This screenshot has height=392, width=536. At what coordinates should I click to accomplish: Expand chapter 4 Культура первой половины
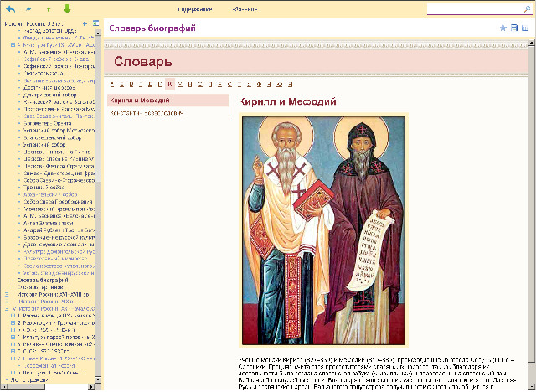[13, 337]
